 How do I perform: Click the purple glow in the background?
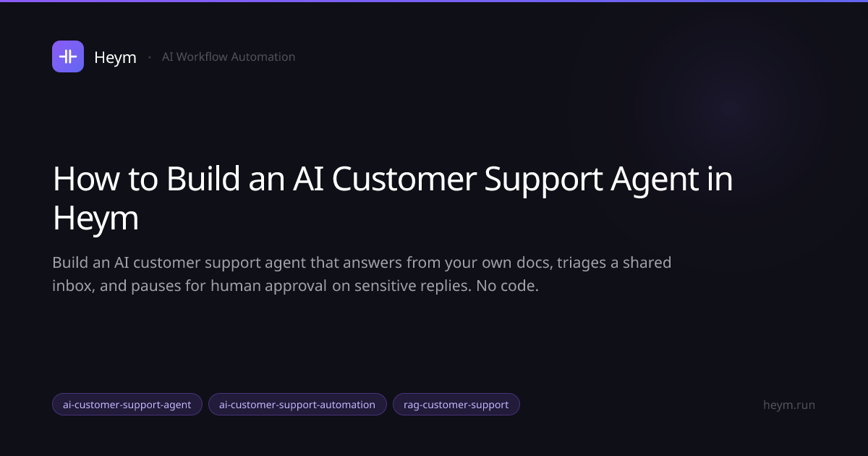[731, 109]
